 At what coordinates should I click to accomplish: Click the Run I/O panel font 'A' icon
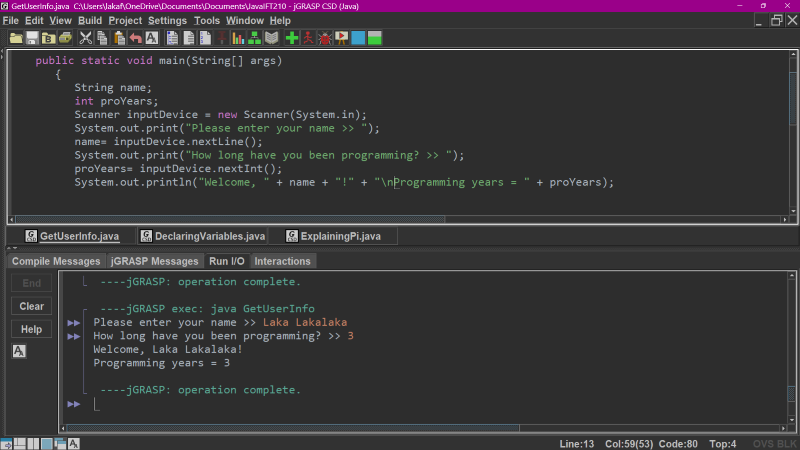[19, 351]
